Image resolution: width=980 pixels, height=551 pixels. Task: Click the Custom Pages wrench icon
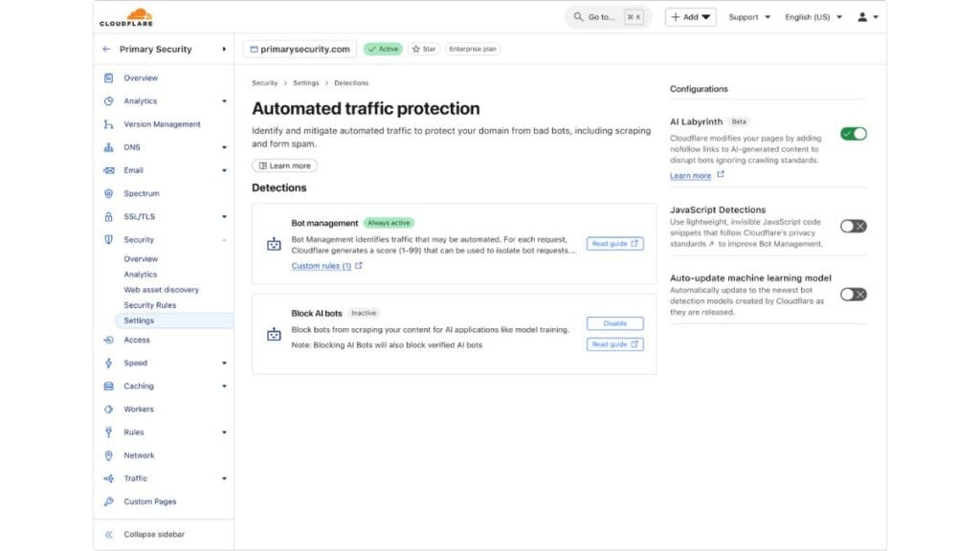(x=109, y=501)
